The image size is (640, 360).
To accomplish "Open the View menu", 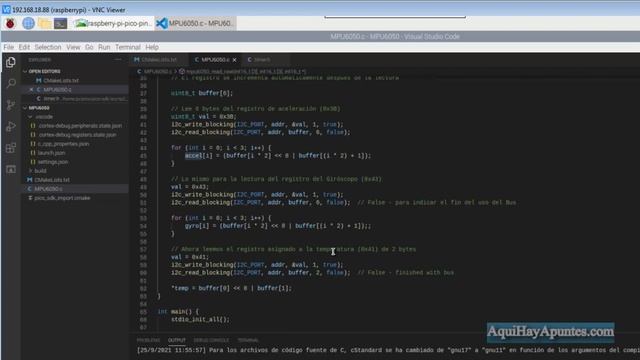I will click(73, 47).
